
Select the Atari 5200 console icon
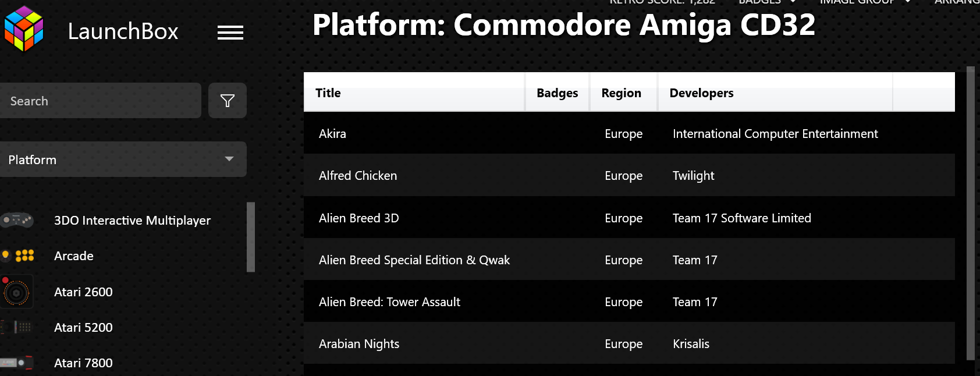tap(16, 327)
